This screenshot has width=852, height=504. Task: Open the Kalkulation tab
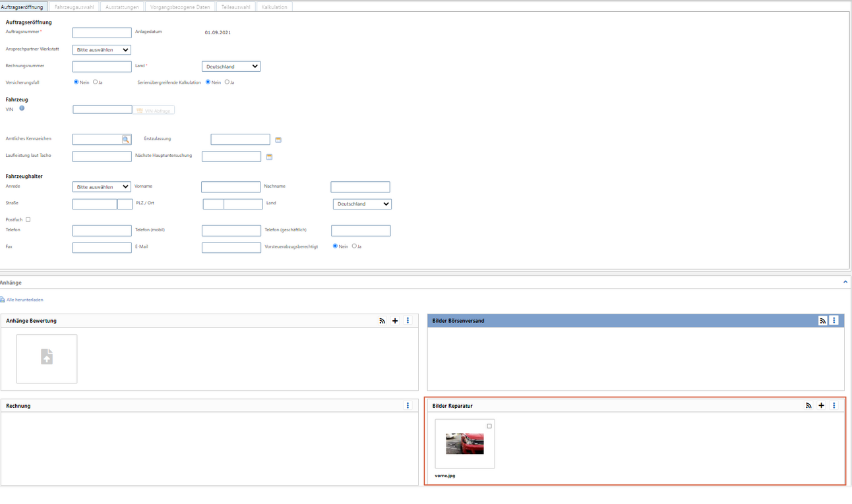click(x=274, y=7)
